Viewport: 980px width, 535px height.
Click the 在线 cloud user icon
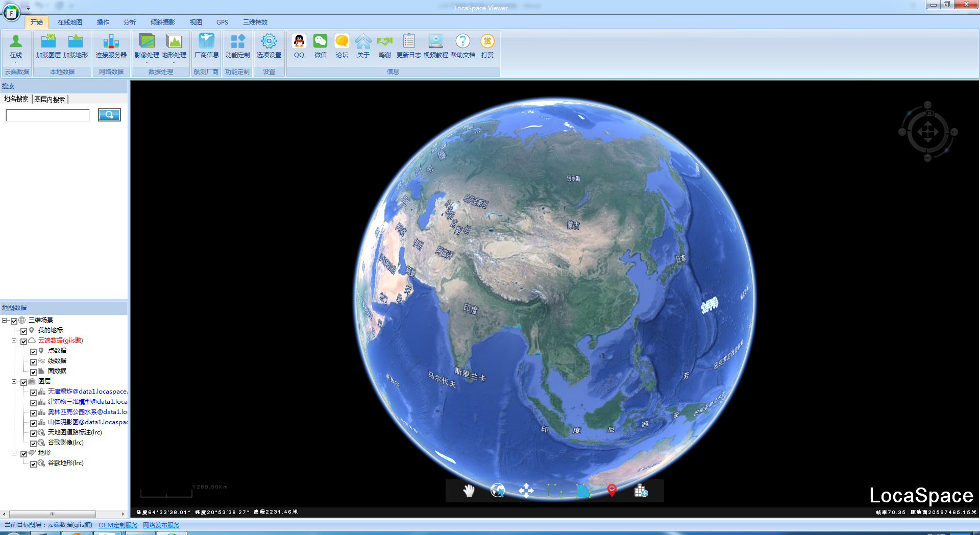(16, 41)
